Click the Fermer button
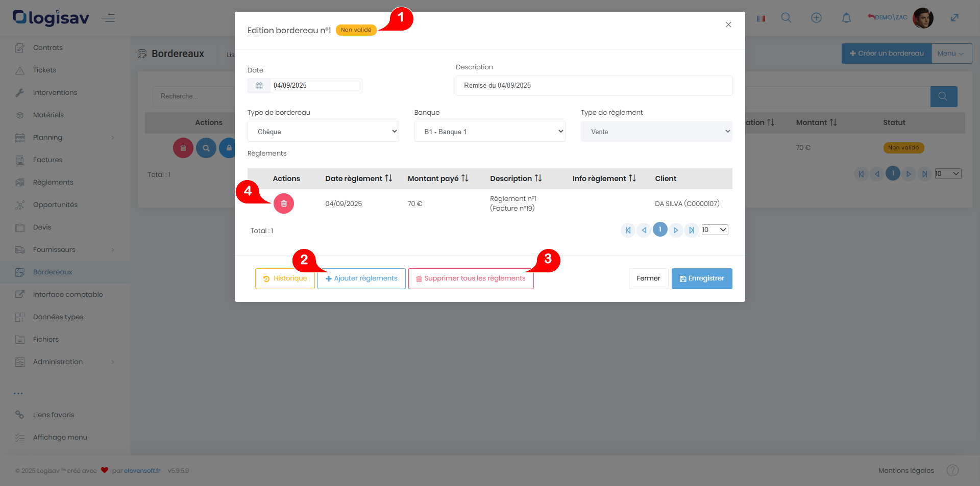The width and height of the screenshot is (980, 486). click(x=648, y=278)
